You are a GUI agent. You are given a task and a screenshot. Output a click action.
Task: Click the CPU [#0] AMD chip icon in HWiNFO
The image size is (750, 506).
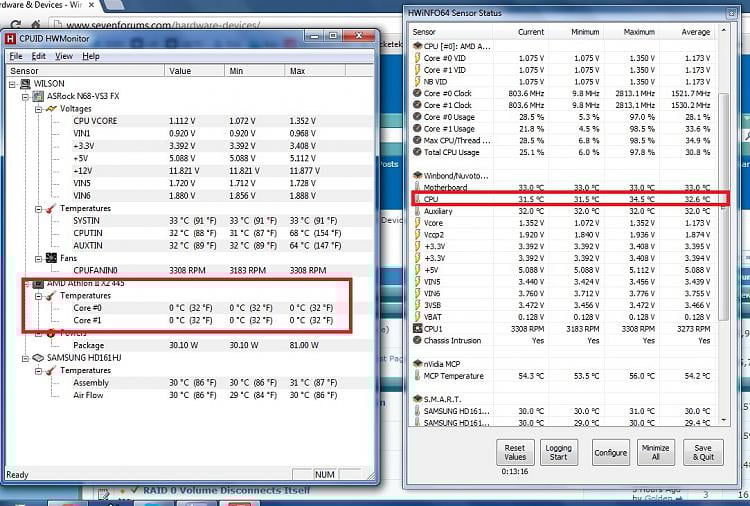pyautogui.click(x=418, y=46)
